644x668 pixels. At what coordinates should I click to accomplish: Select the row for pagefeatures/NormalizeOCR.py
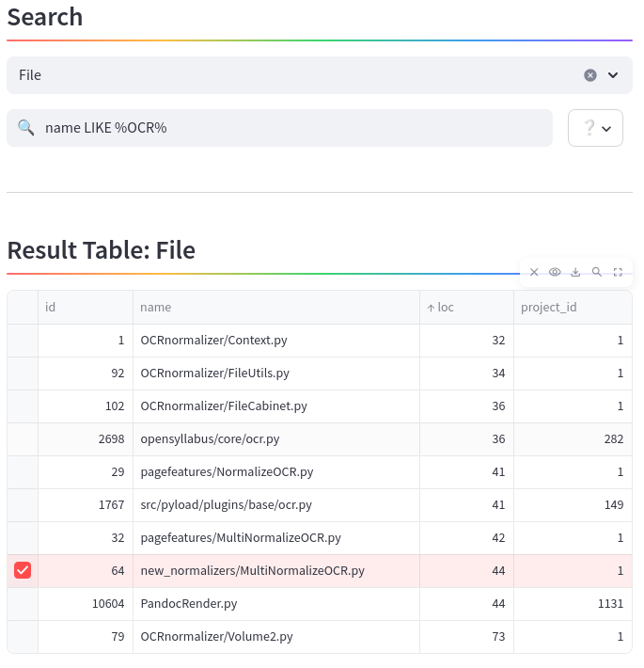[x=23, y=472]
